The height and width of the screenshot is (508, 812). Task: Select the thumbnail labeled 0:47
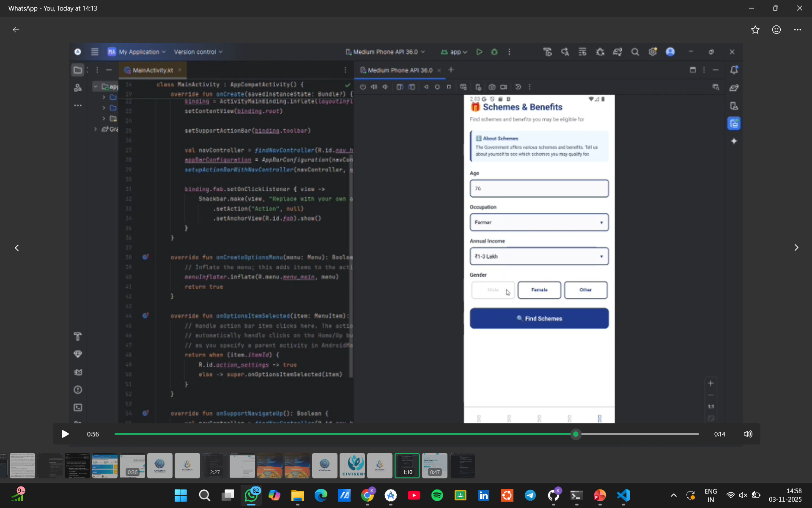pyautogui.click(x=434, y=466)
